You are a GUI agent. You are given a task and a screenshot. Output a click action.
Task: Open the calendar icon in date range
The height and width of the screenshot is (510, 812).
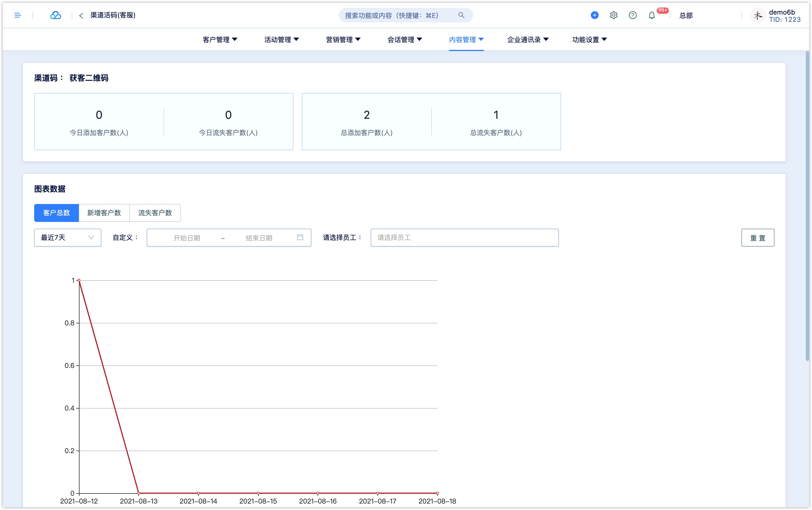pyautogui.click(x=300, y=237)
